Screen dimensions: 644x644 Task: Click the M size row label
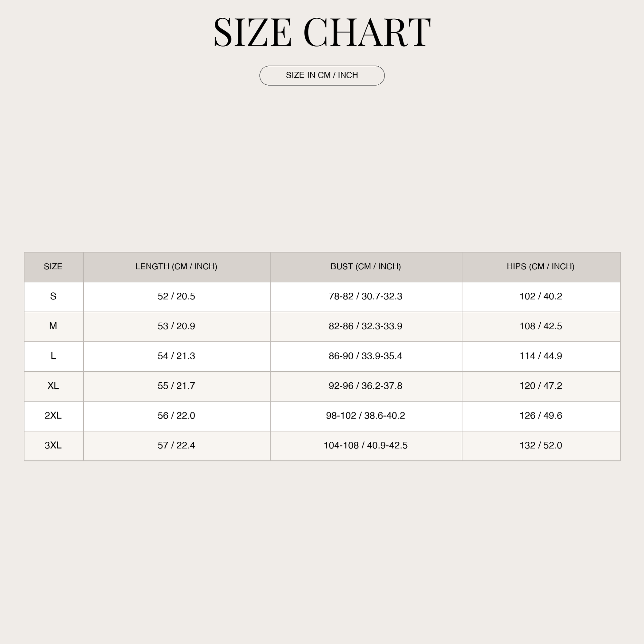[53, 326]
